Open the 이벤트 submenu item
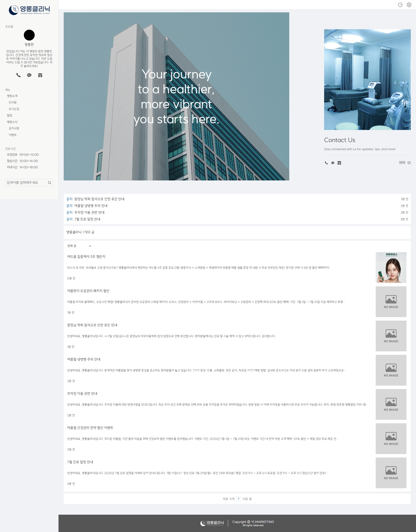The width and height of the screenshot is (416, 532). coord(13,135)
